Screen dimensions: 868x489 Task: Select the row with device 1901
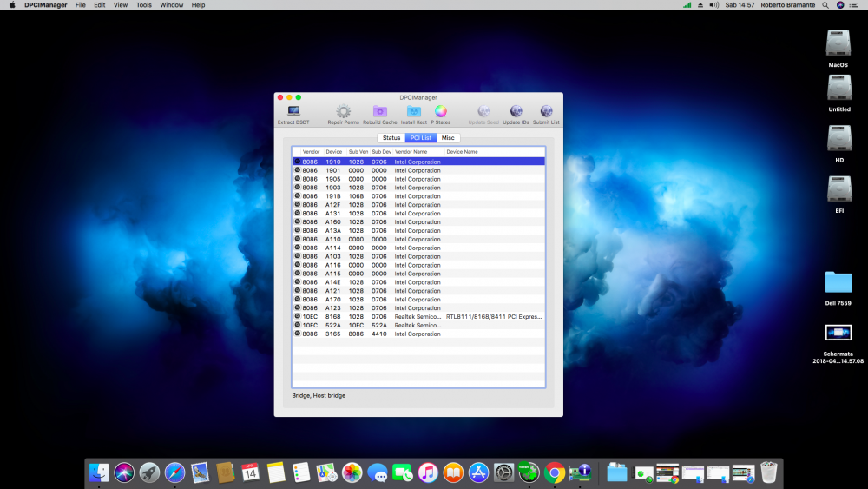[x=418, y=170]
